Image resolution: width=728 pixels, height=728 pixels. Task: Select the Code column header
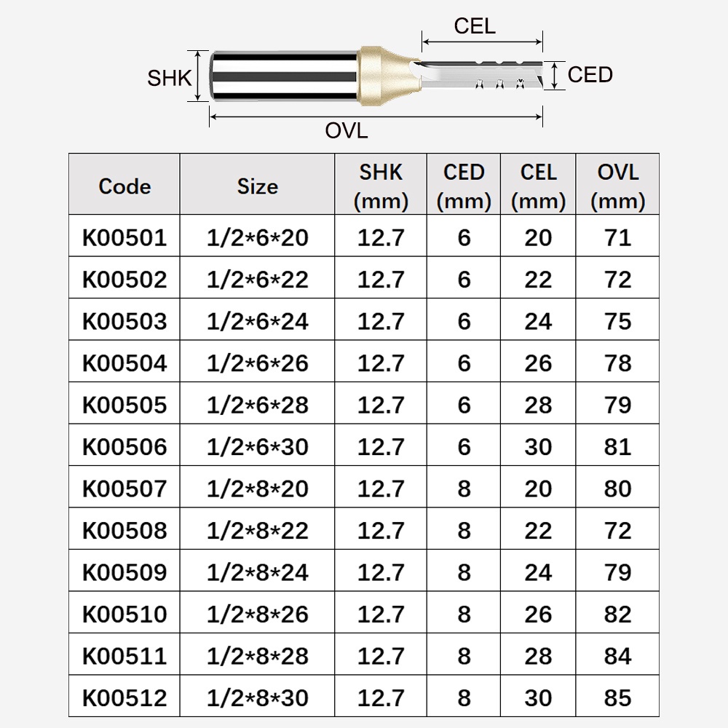(x=124, y=186)
